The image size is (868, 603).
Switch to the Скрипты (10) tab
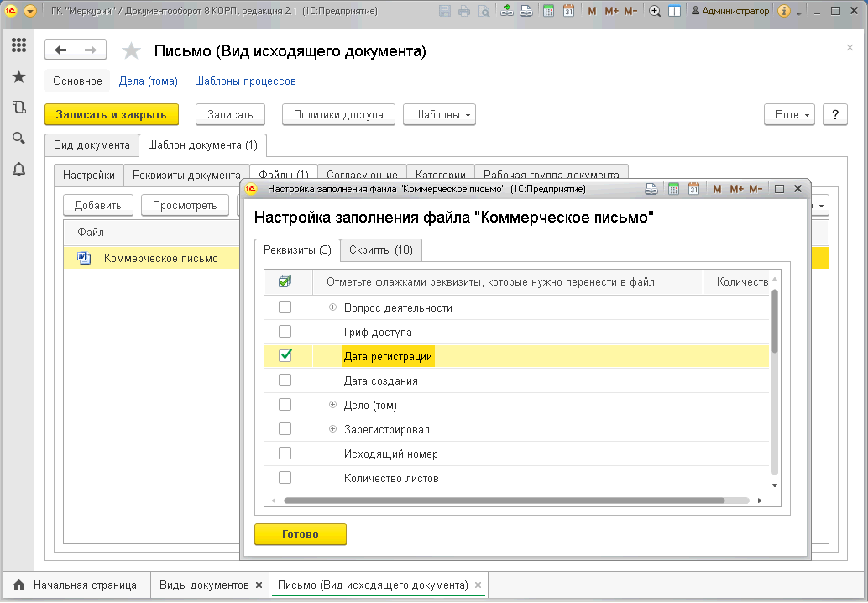coord(381,249)
